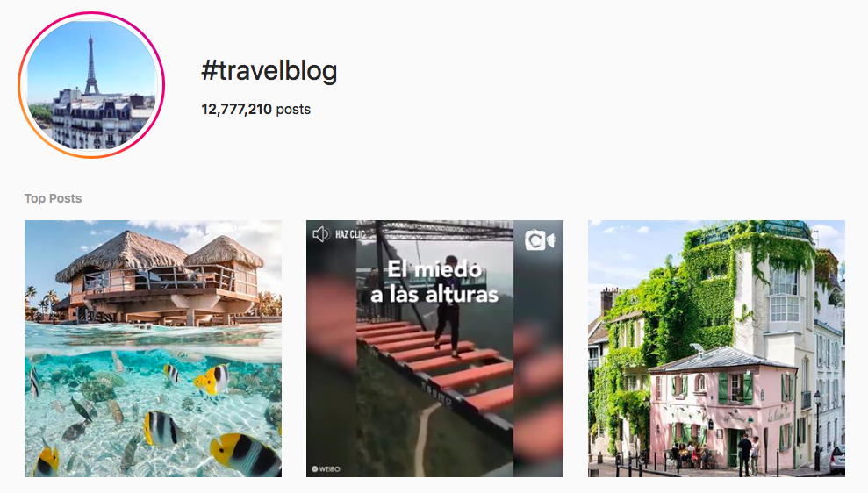Click the video camera badge icon
This screenshot has height=493, width=868.
point(540,240)
